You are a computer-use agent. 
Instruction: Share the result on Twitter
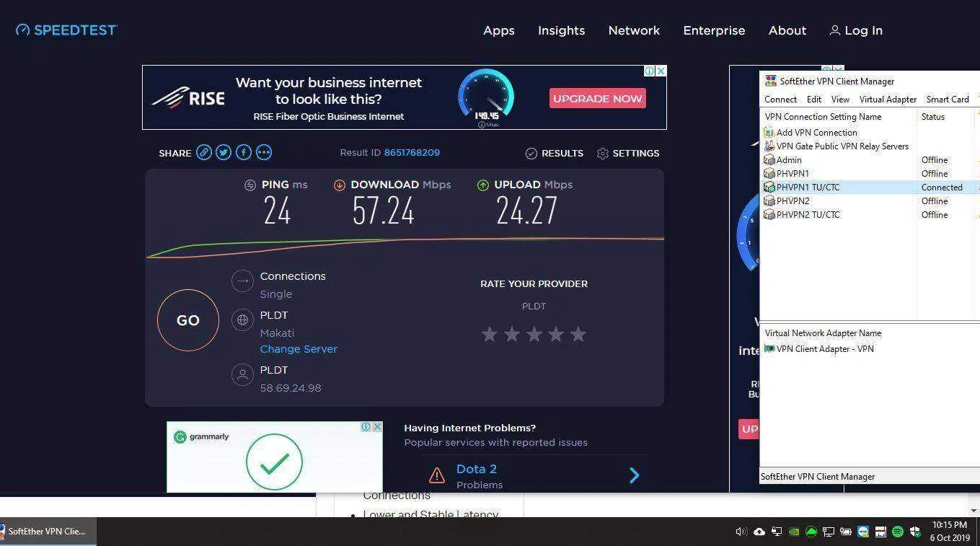coord(224,152)
